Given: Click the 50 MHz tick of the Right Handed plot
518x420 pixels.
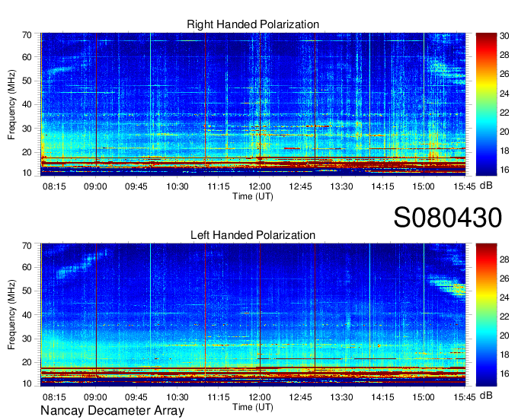Looking at the screenshot, I should (27, 81).
